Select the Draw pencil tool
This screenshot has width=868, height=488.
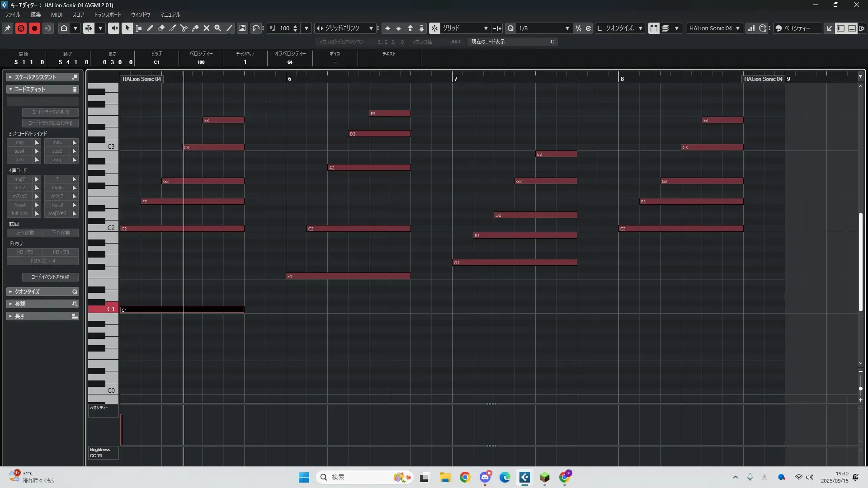pos(150,28)
